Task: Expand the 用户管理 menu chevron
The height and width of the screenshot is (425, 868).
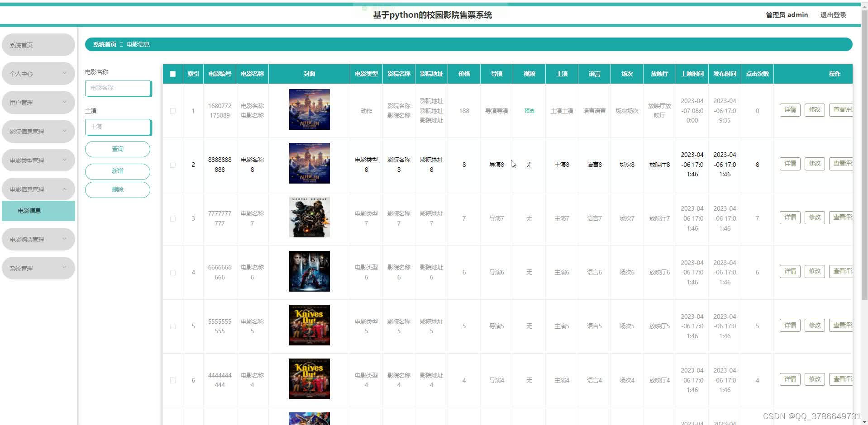Action: pyautogui.click(x=64, y=102)
